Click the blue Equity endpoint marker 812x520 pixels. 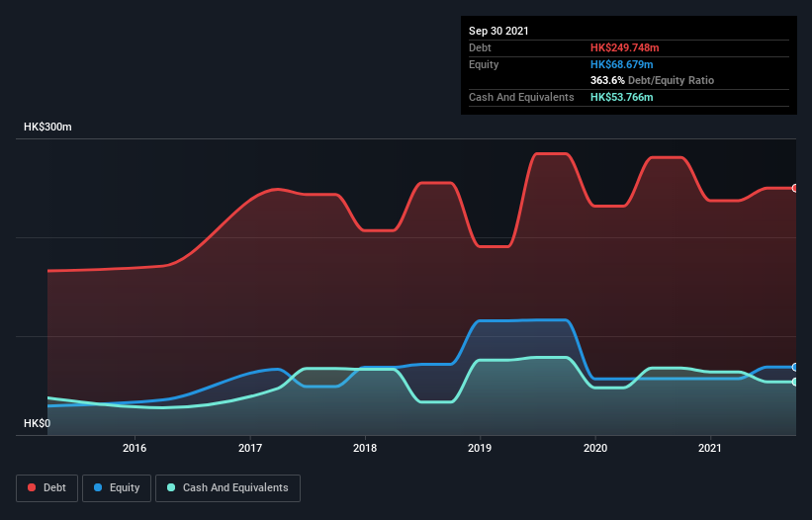[795, 368]
